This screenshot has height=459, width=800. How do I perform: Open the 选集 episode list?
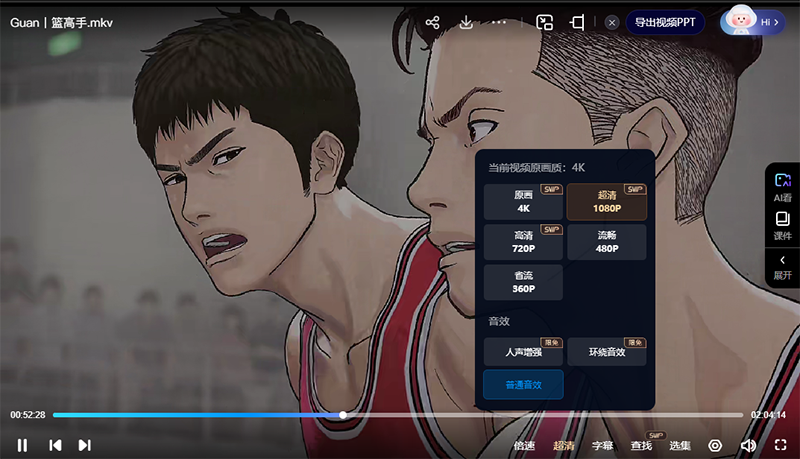pyautogui.click(x=680, y=446)
